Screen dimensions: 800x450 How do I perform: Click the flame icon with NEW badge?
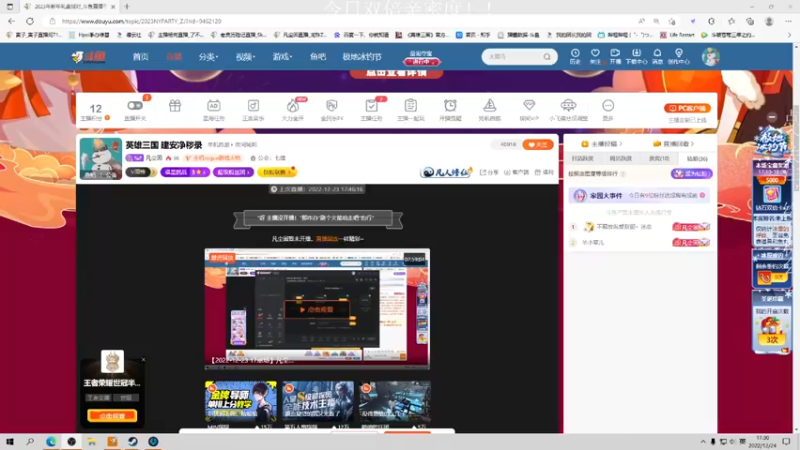tap(293, 106)
